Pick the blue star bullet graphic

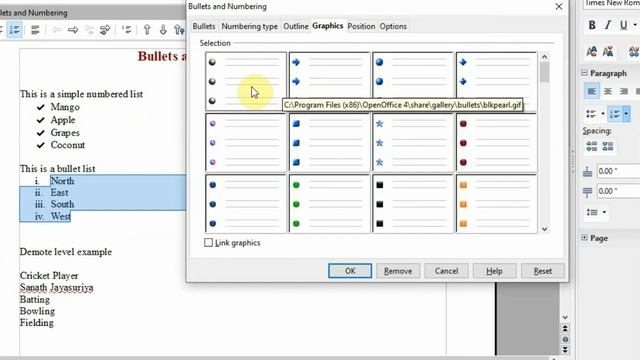coord(413,142)
